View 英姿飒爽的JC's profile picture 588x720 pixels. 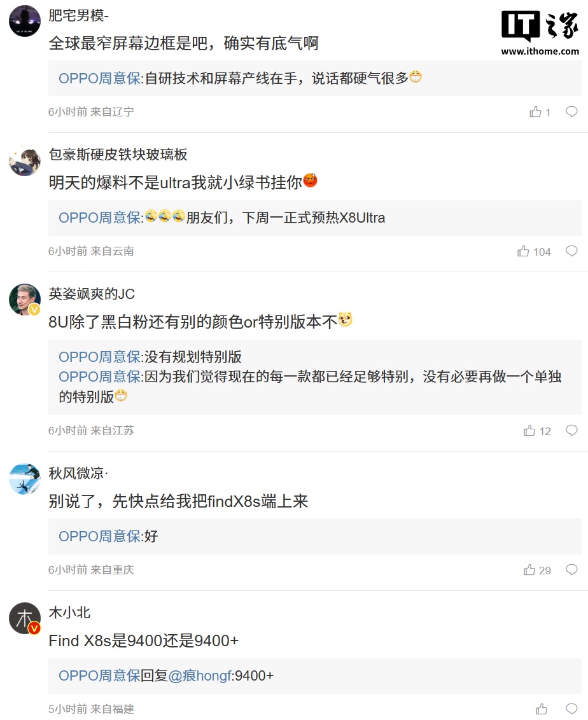(x=25, y=300)
